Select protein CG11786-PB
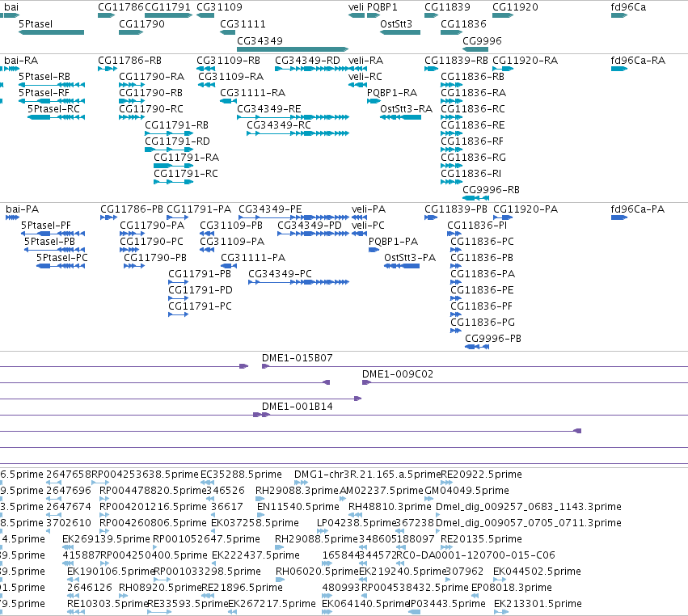 point(109,217)
